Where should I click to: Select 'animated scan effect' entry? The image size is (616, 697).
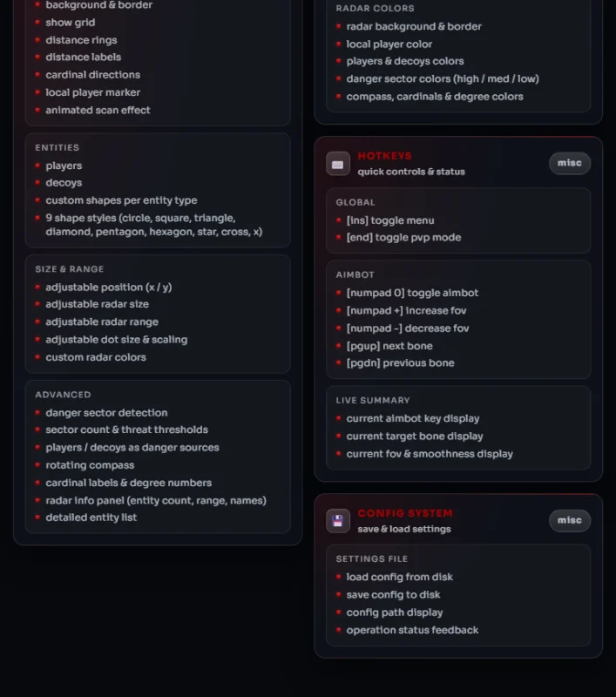click(x=98, y=111)
